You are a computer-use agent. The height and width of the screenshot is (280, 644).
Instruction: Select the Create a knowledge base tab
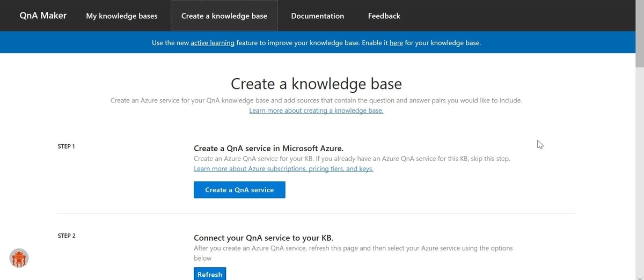click(x=224, y=16)
